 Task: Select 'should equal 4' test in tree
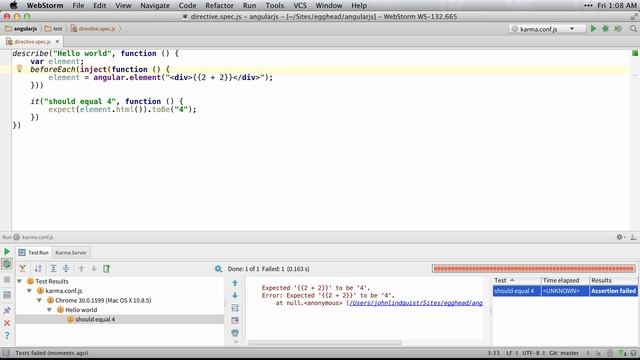(x=119, y=319)
